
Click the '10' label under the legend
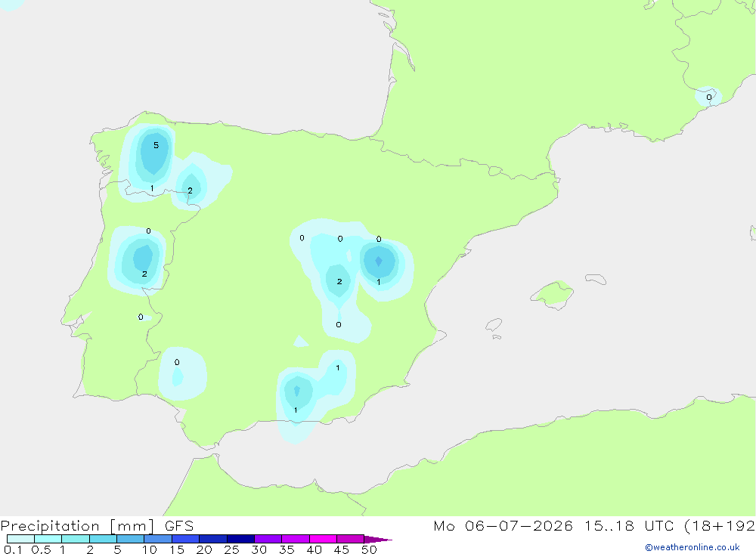coord(150,549)
